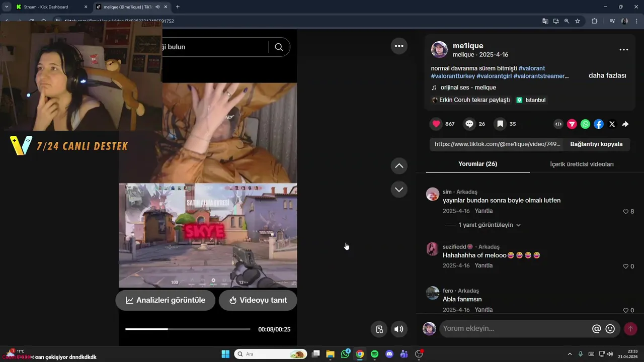Share the video on WhatsApp
The image size is (644, 362).
(585, 124)
